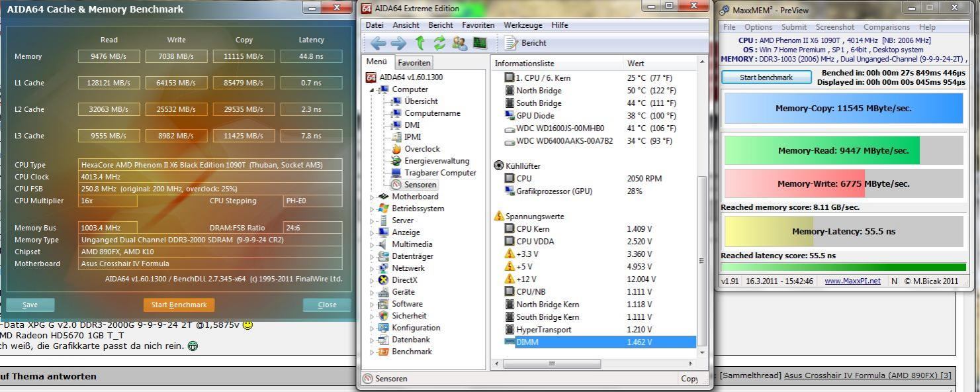Click the Bericht report toolbar button
The width and height of the screenshot is (980, 392).
(526, 43)
